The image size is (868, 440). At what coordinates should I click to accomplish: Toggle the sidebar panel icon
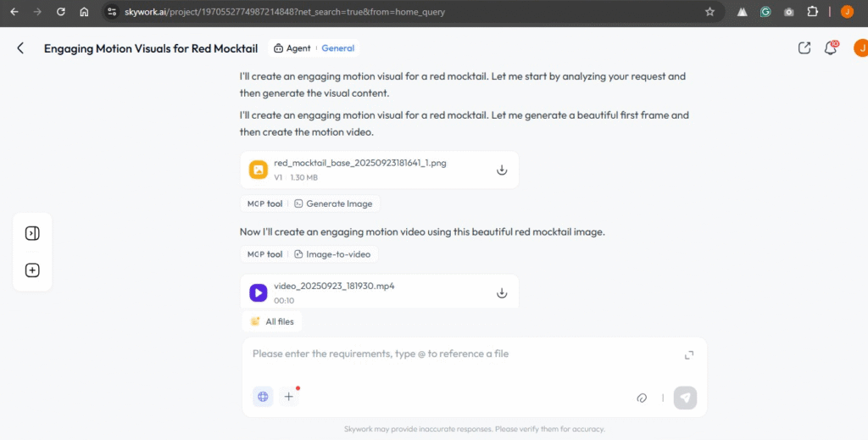(32, 233)
